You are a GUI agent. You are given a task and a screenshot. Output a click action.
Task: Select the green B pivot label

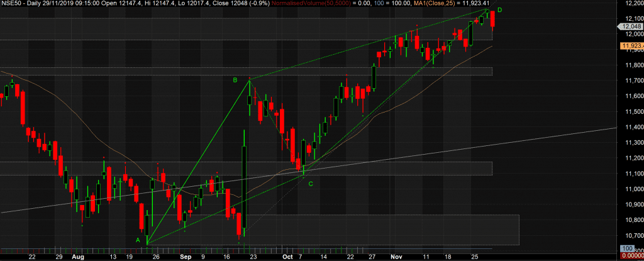click(x=235, y=80)
